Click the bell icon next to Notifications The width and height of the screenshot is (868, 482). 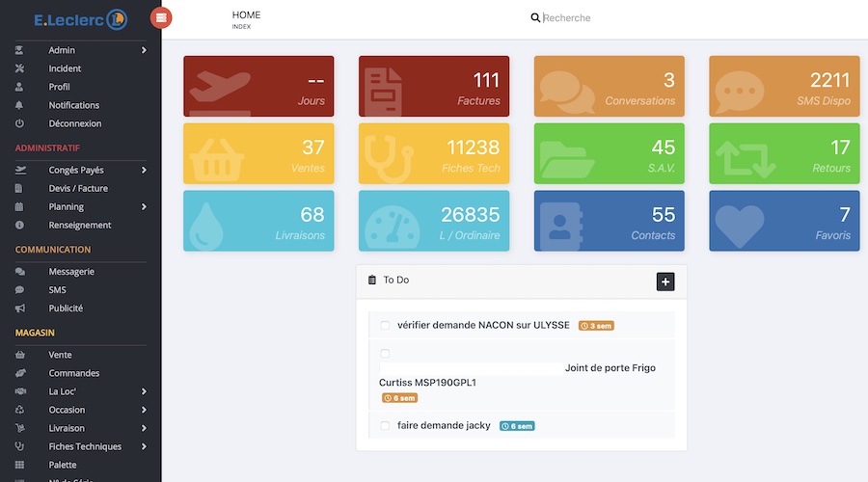click(19, 105)
